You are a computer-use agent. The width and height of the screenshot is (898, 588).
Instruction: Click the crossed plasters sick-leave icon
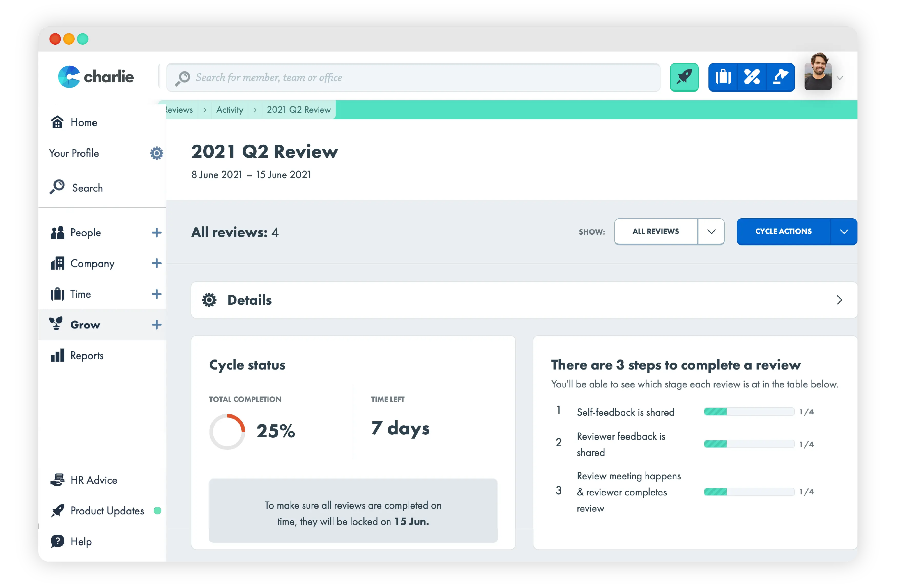pos(752,77)
